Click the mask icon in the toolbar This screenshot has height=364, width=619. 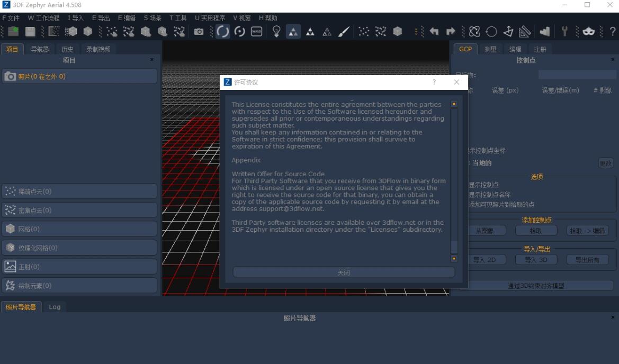pyautogui.click(x=588, y=32)
